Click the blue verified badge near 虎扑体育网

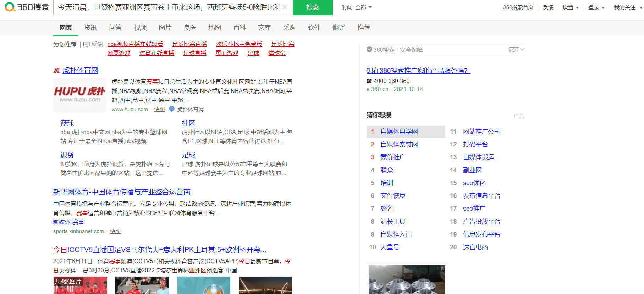point(172,109)
